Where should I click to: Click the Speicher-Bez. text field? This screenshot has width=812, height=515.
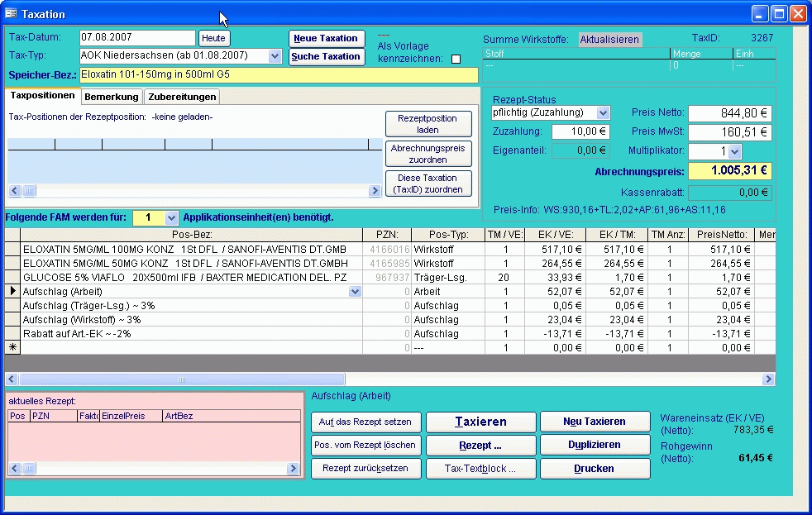[279, 75]
